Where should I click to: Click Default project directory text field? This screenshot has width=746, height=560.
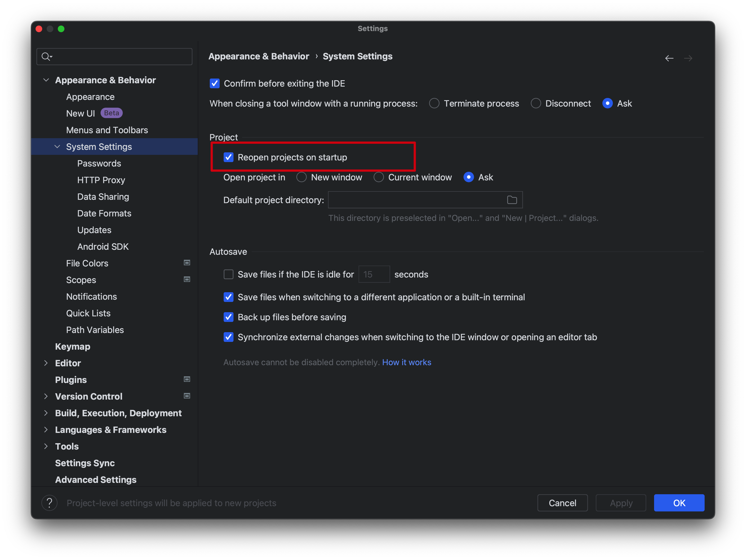click(425, 200)
